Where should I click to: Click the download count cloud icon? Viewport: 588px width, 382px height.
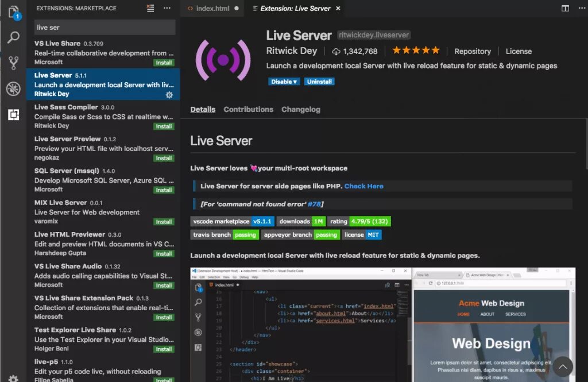(336, 51)
